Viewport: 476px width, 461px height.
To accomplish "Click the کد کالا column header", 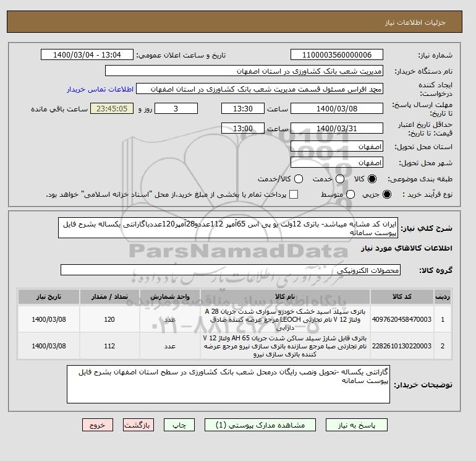I will (402, 296).
